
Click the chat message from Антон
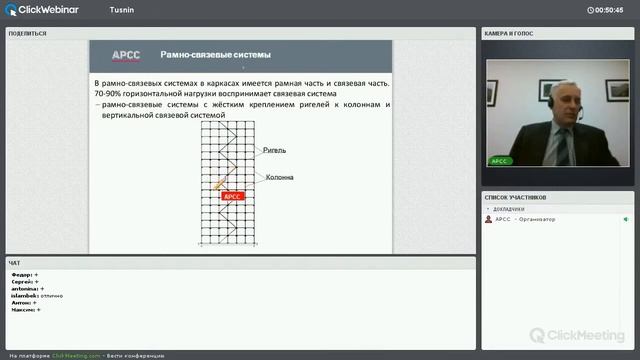tap(24, 302)
